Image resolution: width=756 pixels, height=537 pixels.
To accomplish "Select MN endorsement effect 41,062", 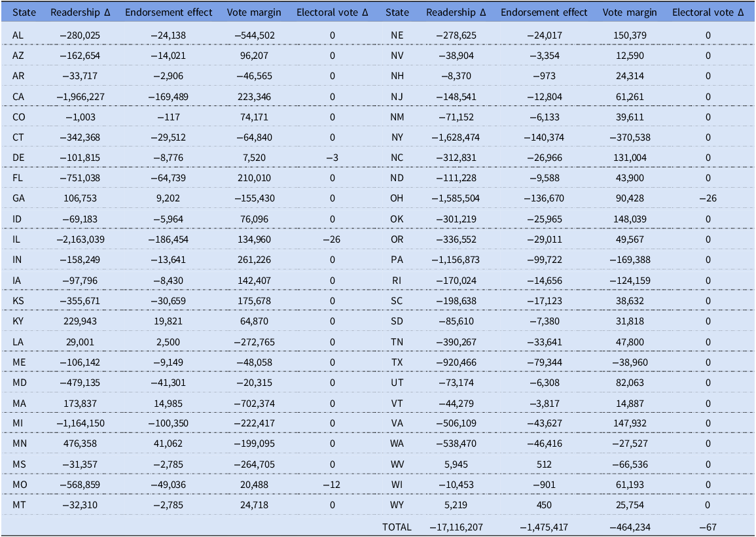I will 168,443.
